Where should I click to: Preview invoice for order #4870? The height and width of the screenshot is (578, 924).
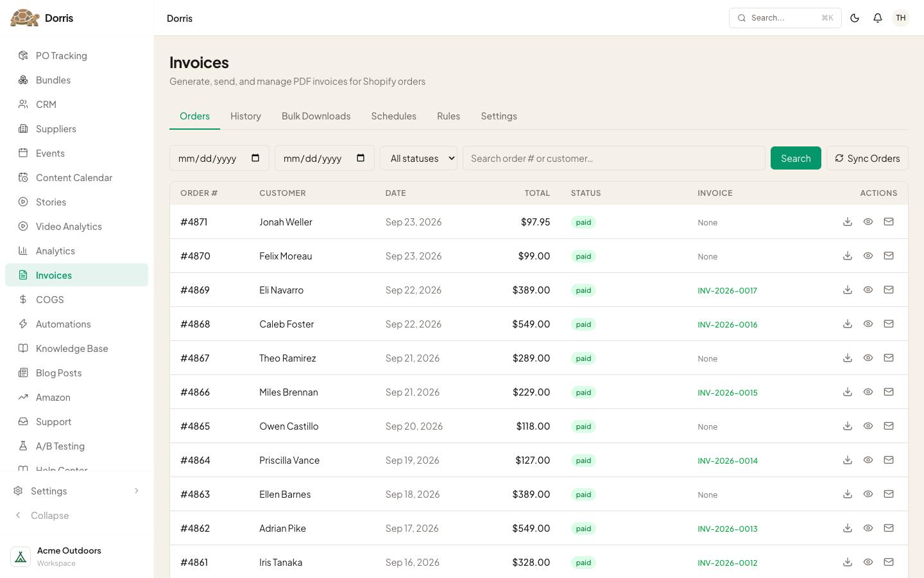pyautogui.click(x=868, y=256)
